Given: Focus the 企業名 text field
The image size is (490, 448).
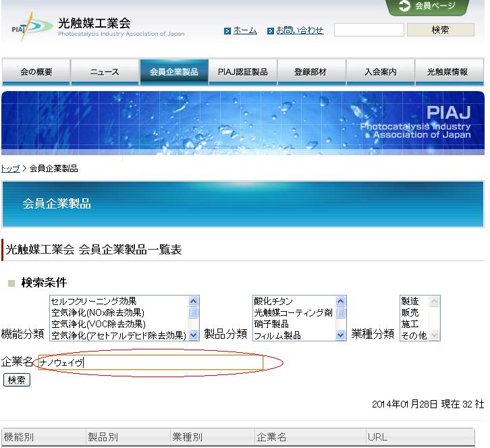Looking at the screenshot, I should [150, 363].
